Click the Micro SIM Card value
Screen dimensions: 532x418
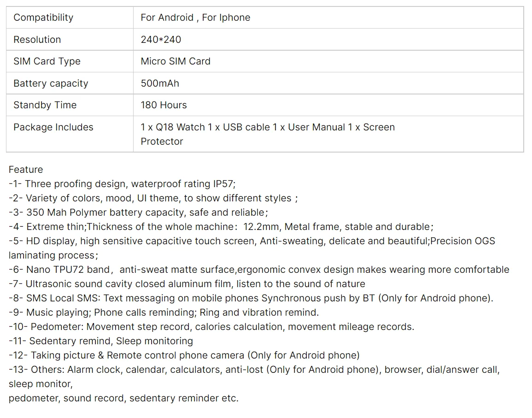175,61
